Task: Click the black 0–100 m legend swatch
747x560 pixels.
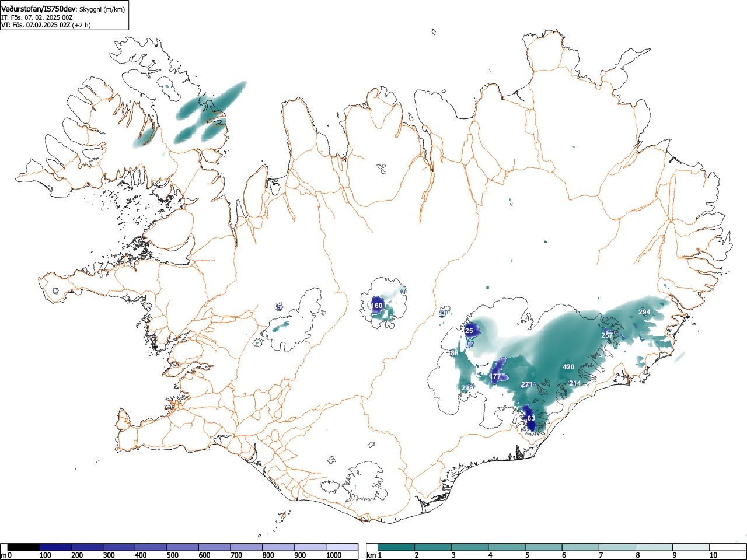Action: click(23, 547)
